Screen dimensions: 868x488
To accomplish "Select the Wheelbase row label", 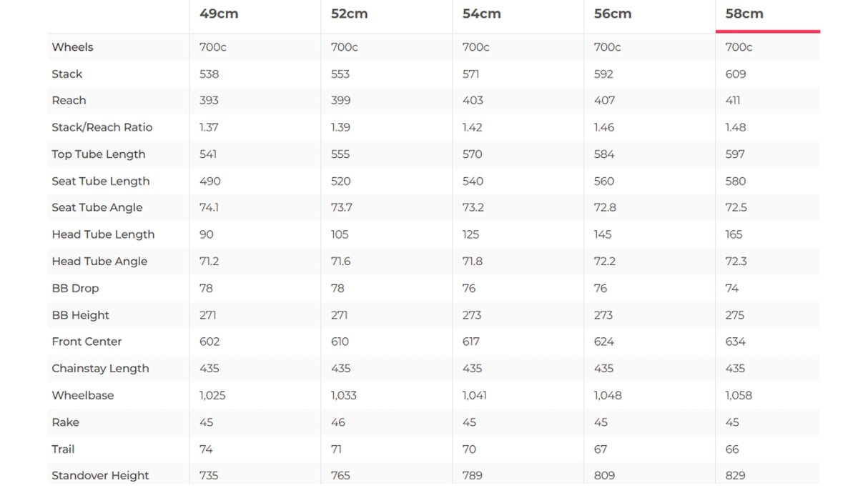I will click(x=82, y=396).
